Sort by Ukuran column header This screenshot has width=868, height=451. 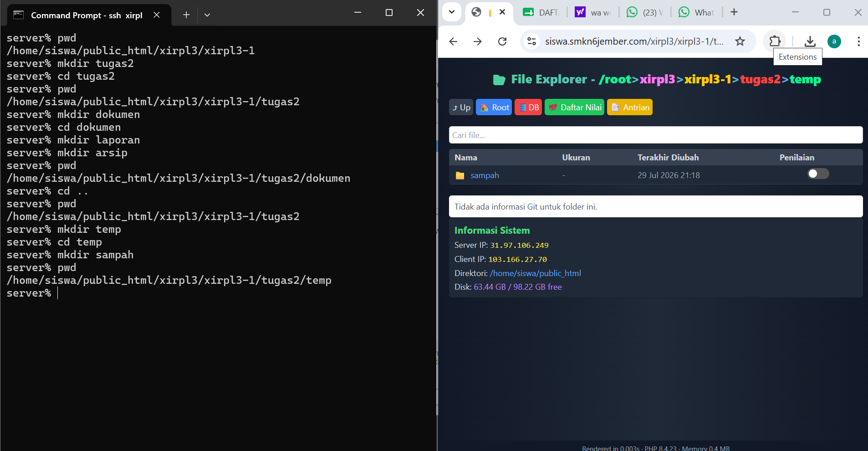point(576,158)
